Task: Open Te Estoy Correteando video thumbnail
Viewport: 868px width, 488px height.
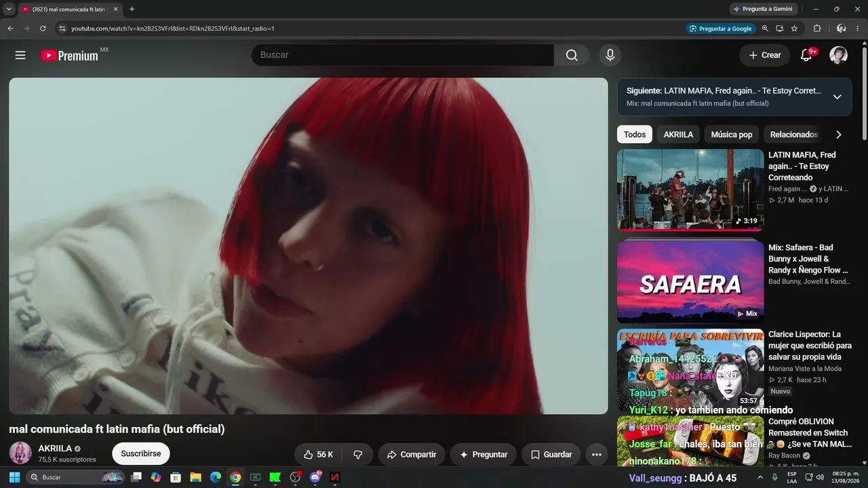Action: coord(690,190)
